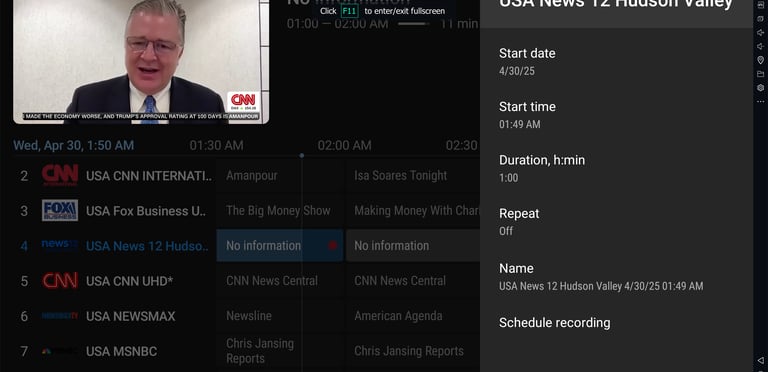Select the 02:00 AM Chris Jansing Reports cell
The width and height of the screenshot is (768, 372).
(x=413, y=351)
